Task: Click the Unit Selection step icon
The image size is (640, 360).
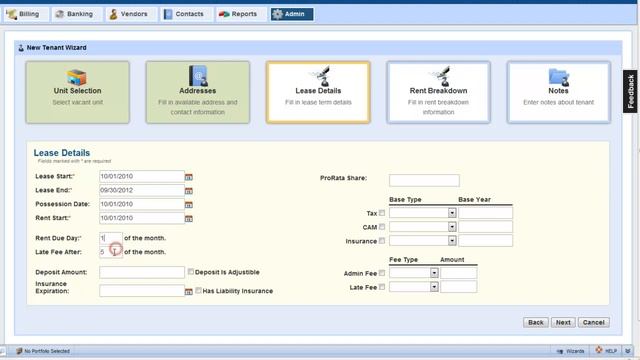Action: tap(77, 77)
